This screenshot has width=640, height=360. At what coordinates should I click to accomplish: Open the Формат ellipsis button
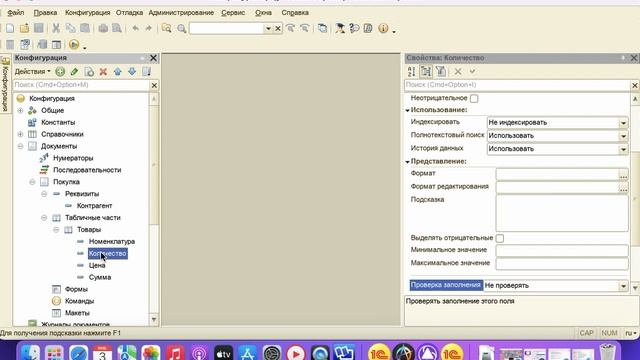click(x=623, y=175)
